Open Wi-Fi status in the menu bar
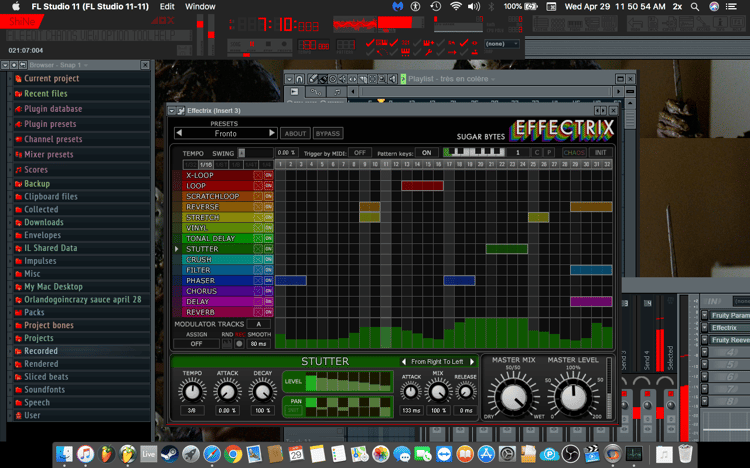Viewport: 750px width, 468px height. click(455, 7)
